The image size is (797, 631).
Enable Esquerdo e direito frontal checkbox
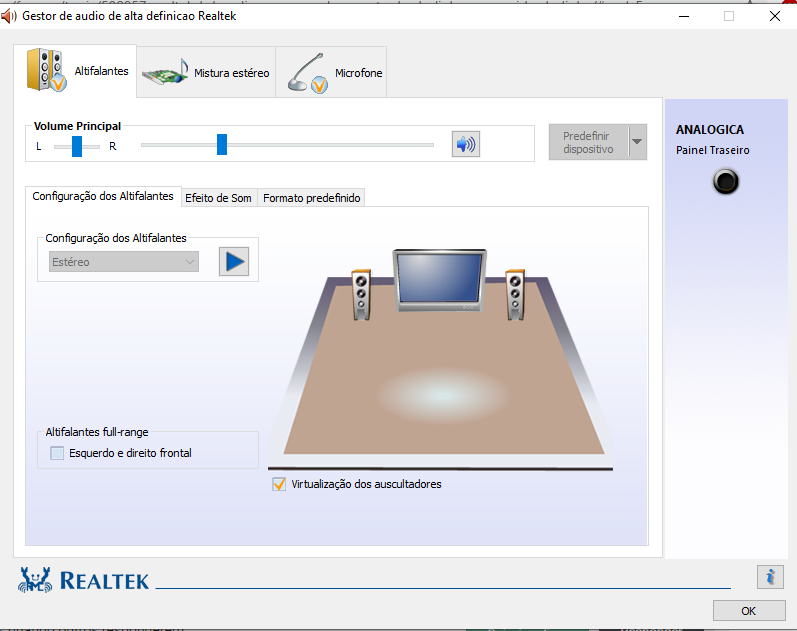click(57, 453)
